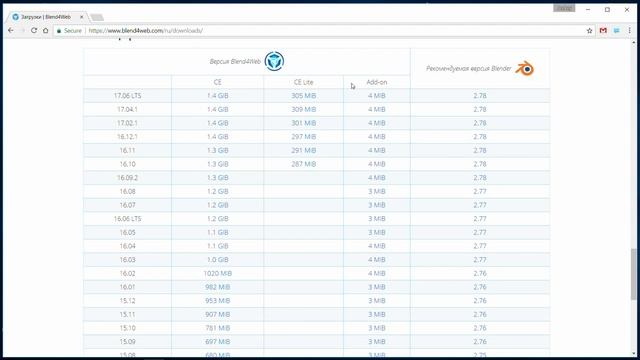Click the Blend4Web version header text
The image size is (640, 360).
pos(235,62)
